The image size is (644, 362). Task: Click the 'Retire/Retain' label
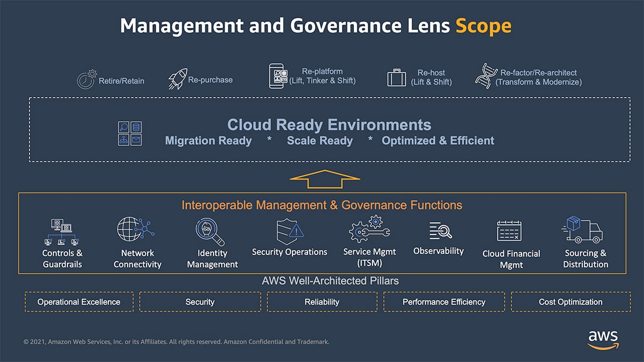coord(121,81)
